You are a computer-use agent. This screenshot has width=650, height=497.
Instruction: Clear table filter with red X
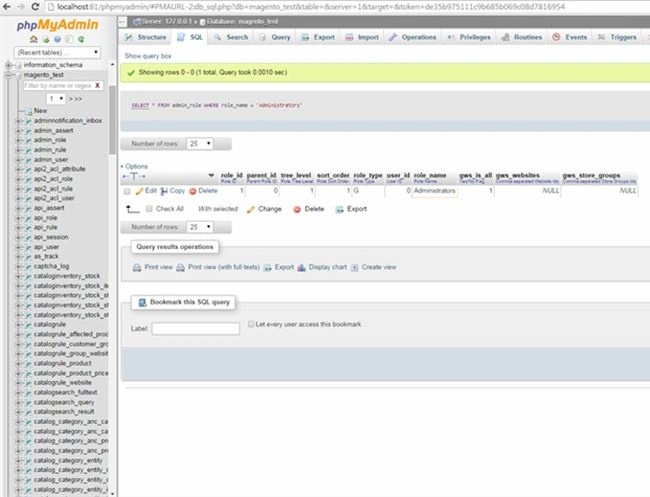[x=97, y=85]
